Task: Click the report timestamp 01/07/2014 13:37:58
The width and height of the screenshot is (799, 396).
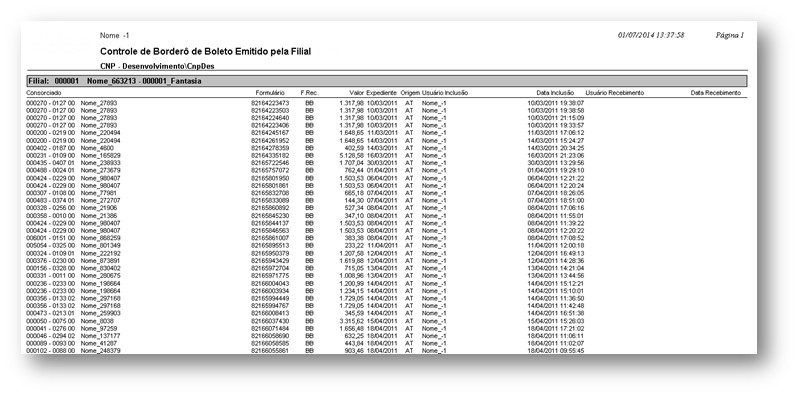Action: click(x=651, y=35)
